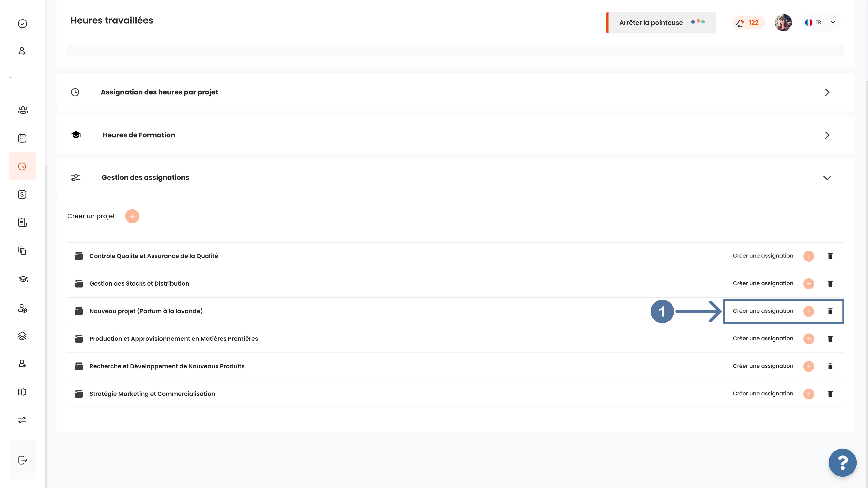Open the user profile avatar photo
This screenshot has height=488, width=868.
coord(783,23)
